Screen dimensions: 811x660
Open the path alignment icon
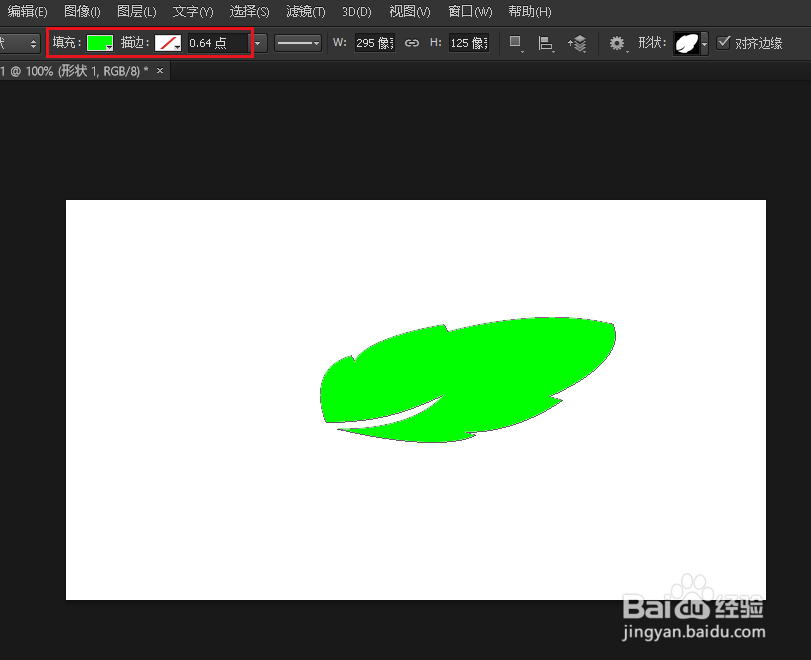(x=546, y=43)
